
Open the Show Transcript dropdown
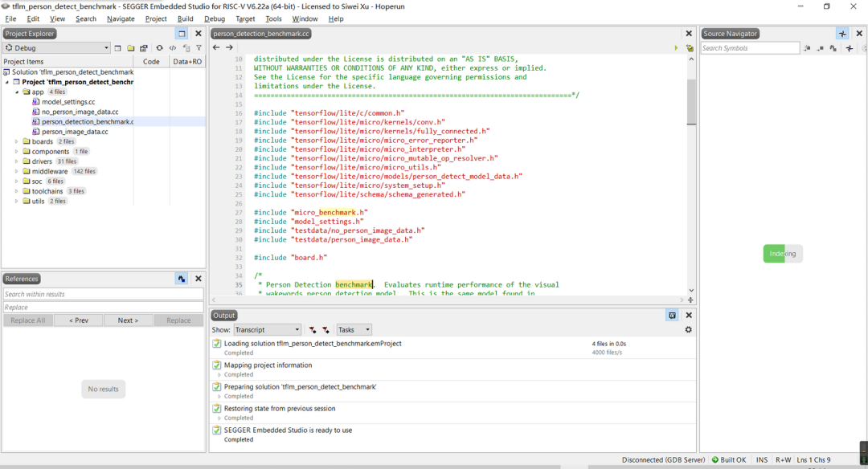[x=267, y=329]
